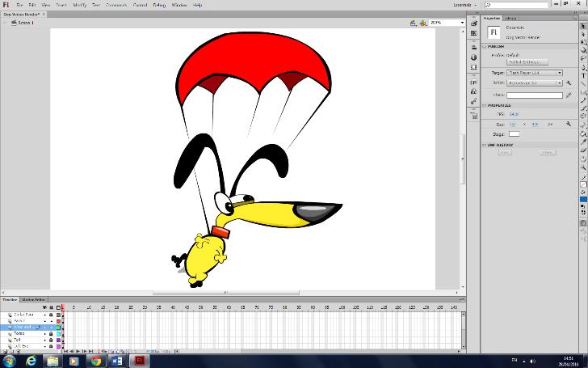Open the Swatches panel icon
The height and width of the screenshot is (368, 588).
coord(473,33)
